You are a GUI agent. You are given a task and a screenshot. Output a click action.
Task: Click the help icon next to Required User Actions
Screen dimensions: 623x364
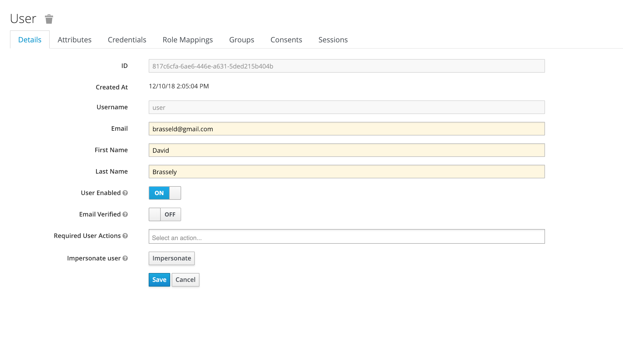pos(125,236)
